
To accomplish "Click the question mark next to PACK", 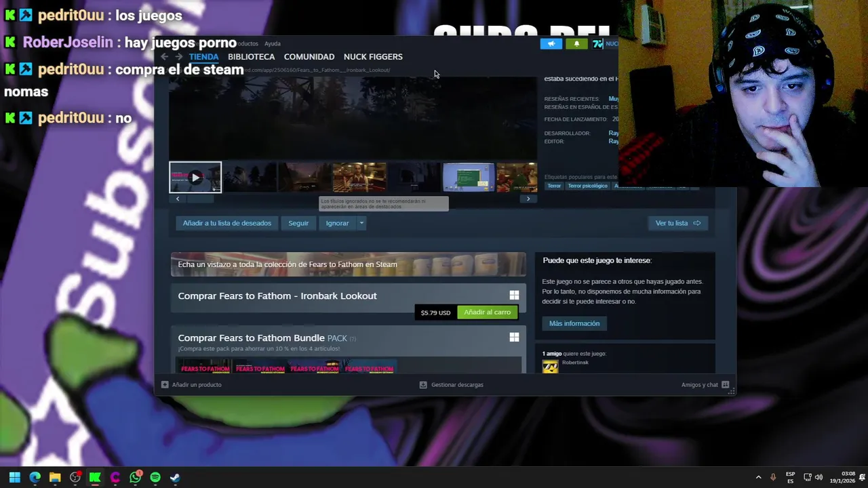I will point(353,338).
